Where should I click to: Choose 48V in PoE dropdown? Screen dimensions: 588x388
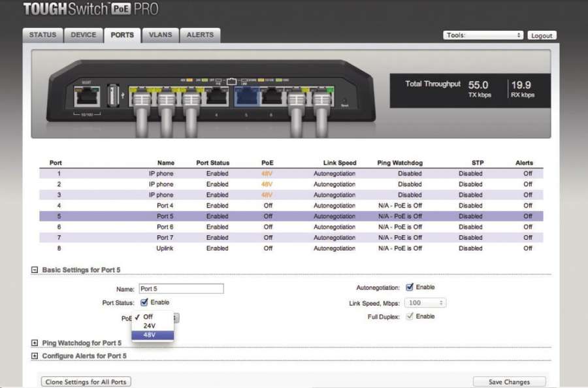(x=153, y=335)
